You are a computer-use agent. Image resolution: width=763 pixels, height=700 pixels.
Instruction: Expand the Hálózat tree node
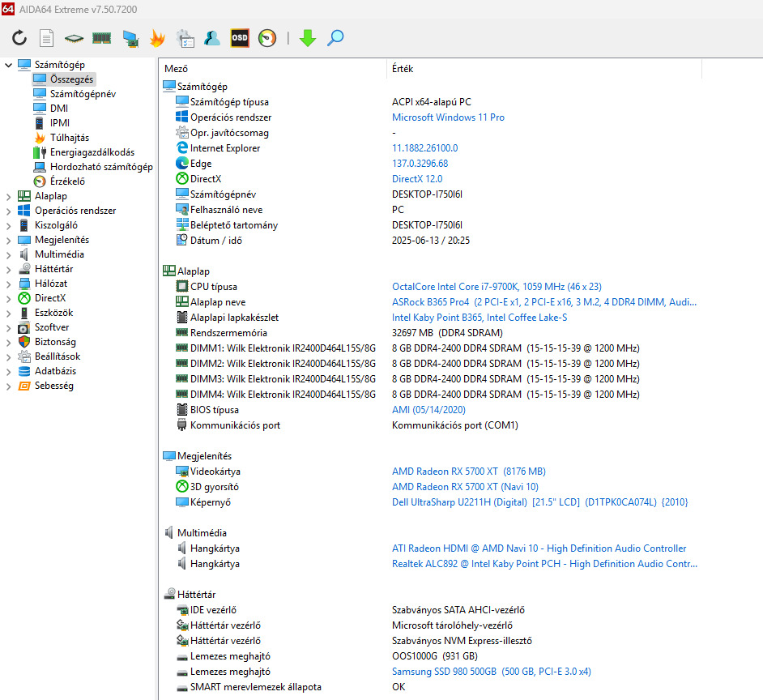8,284
